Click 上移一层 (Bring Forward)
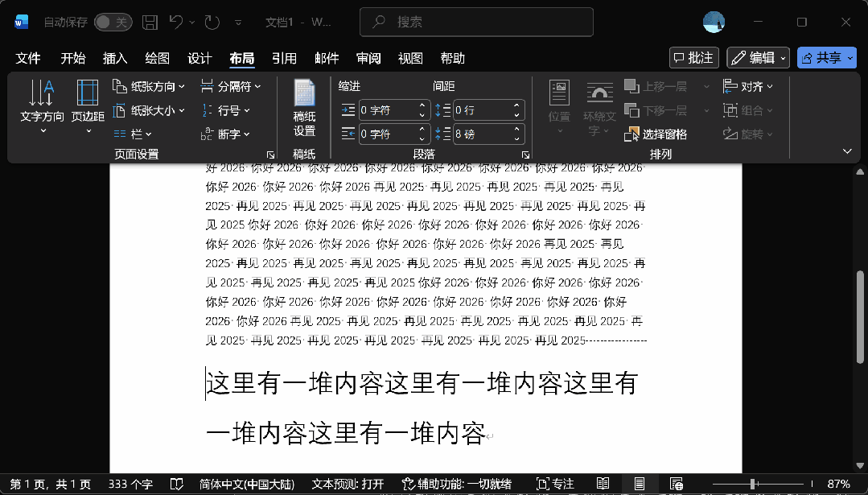Image resolution: width=868 pixels, height=495 pixels. (x=656, y=86)
